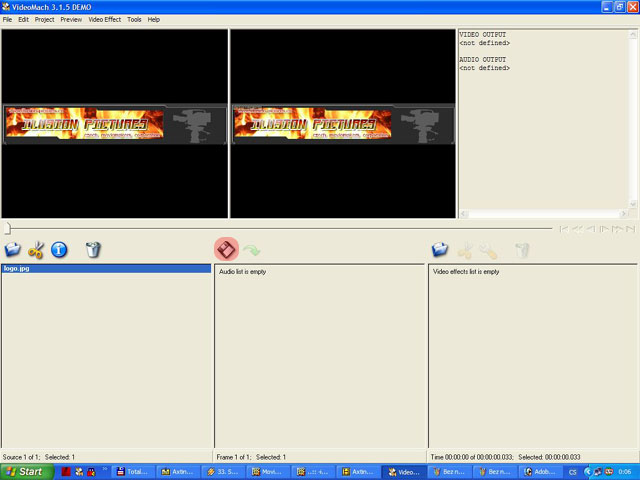Click the scissors cut icon above logo.jpg list
This screenshot has height=480, width=640.
click(x=36, y=250)
